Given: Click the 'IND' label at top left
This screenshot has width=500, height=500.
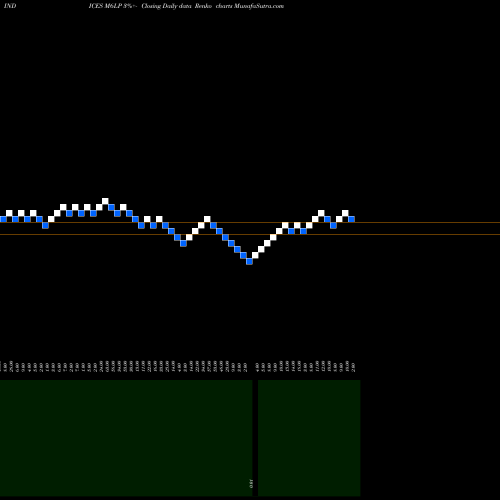Looking at the screenshot, I should [x=10, y=6].
